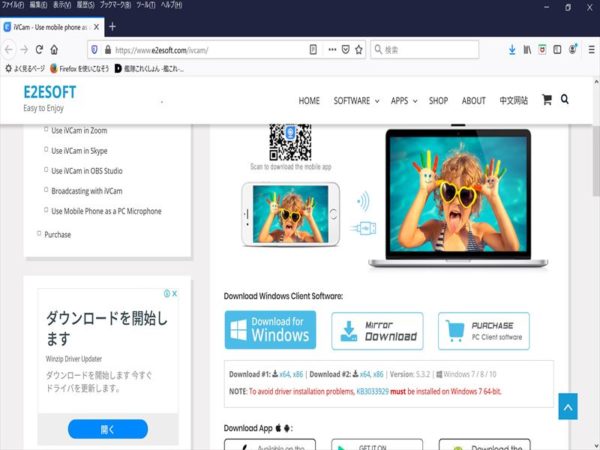Click the Mirror Download button
Viewport: 600px width, 450px height.
point(377,331)
